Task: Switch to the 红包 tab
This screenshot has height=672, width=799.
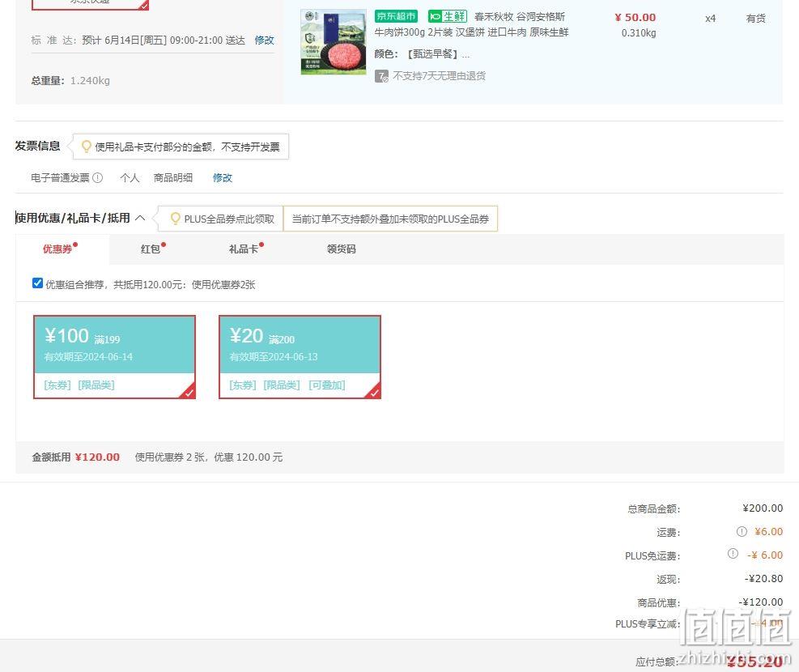Action: 151,249
